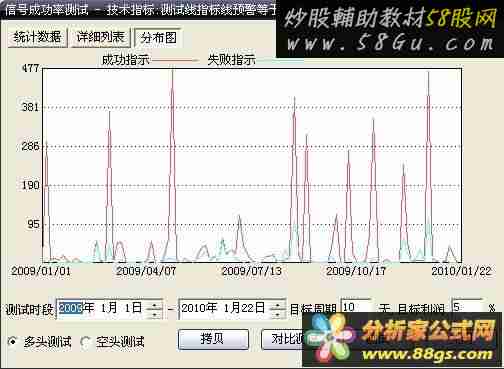Click the tallest peak near 2009/04/07
This screenshot has width=504, height=369.
point(172,72)
